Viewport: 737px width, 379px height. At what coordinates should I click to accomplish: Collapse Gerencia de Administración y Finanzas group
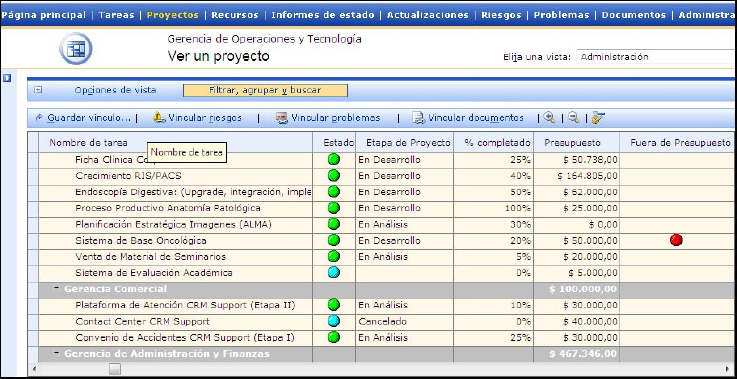tap(56, 353)
